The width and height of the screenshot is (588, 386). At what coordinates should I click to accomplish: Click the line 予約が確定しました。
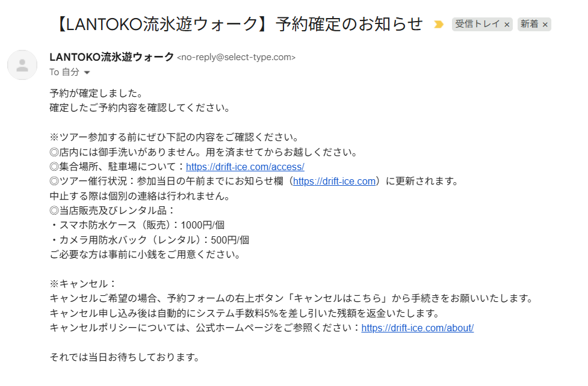coord(96,94)
